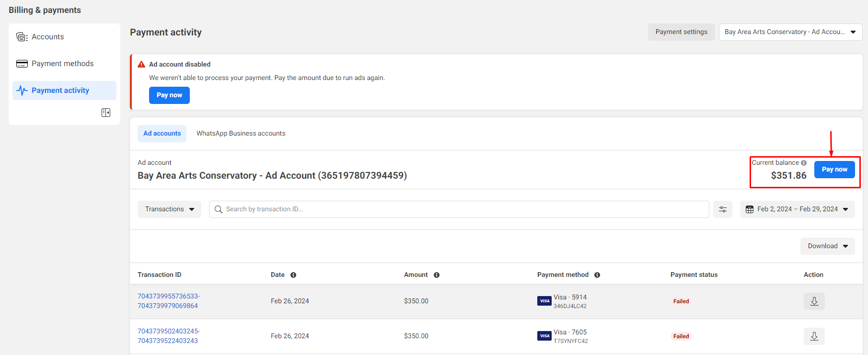The width and height of the screenshot is (868, 355).
Task: Open the Feb 2 – Feb 29, 2024 date range picker
Action: point(797,209)
